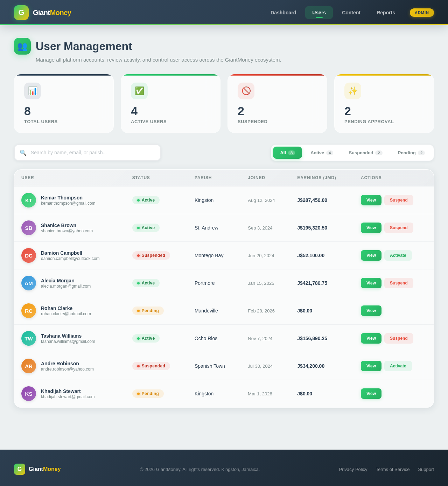
Task: Click inside the search by name field
Action: click(x=87, y=153)
